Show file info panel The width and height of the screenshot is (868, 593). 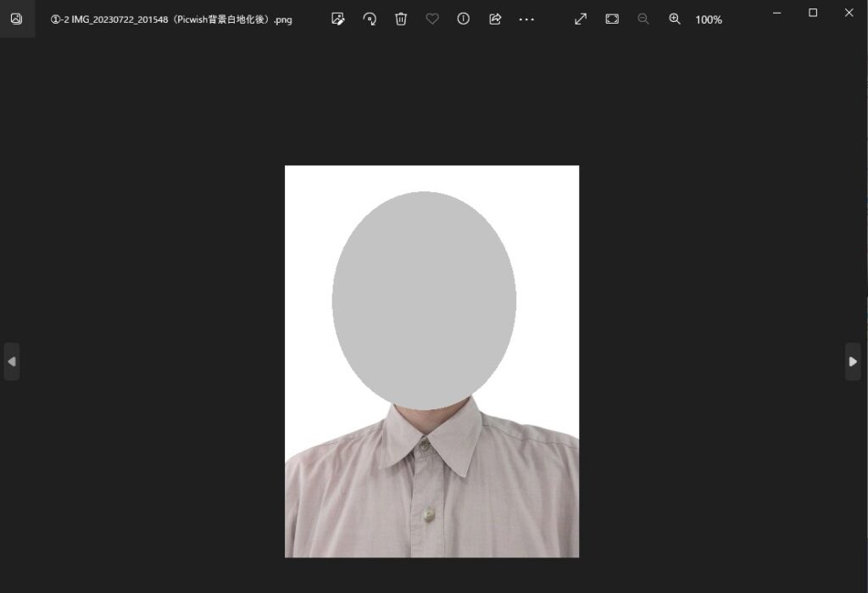click(464, 19)
